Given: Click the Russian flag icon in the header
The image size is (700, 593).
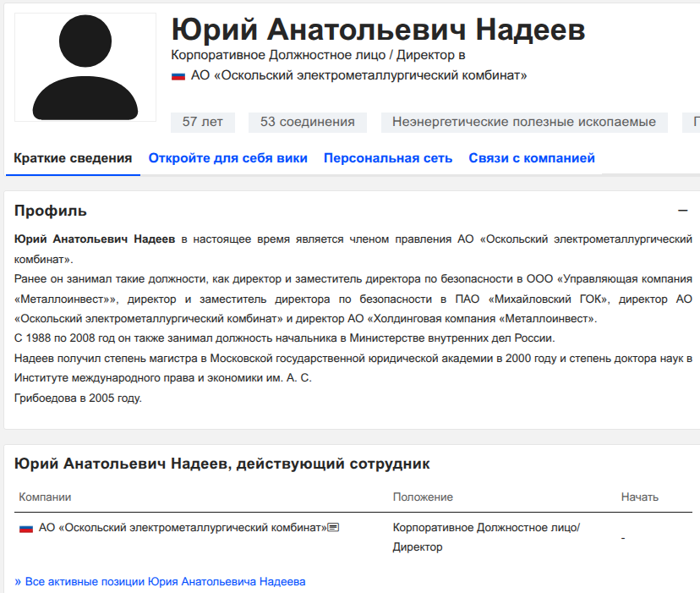Looking at the screenshot, I should (178, 76).
